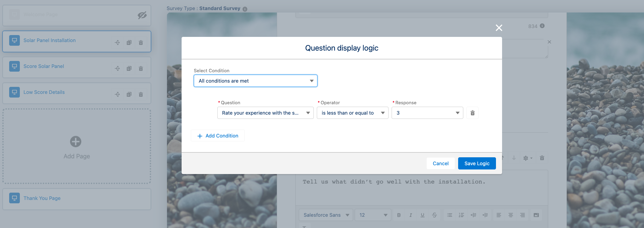Click the Thank You Page screen icon
Screen dimensions: 644x228
click(14, 198)
